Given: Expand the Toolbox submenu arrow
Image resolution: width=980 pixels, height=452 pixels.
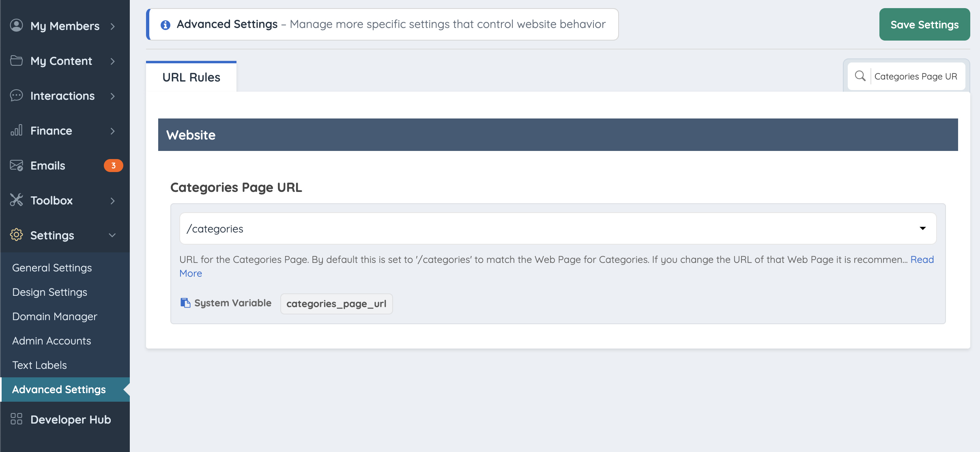Looking at the screenshot, I should pos(113,201).
